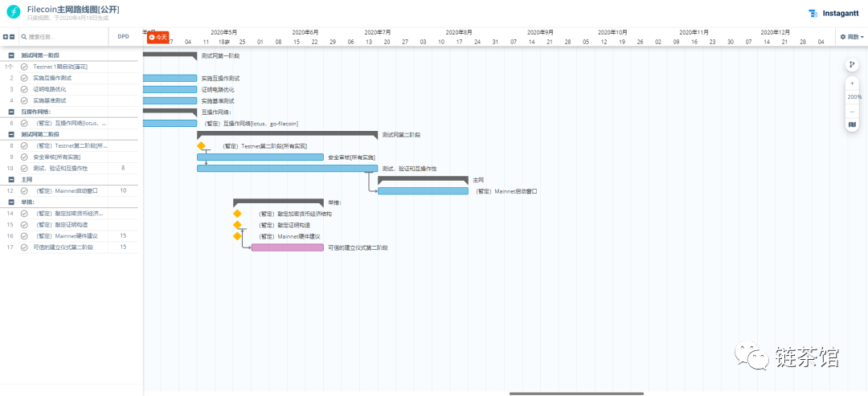Select the 证明电路优化 task row name
The width and height of the screenshot is (868, 396).
click(49, 89)
